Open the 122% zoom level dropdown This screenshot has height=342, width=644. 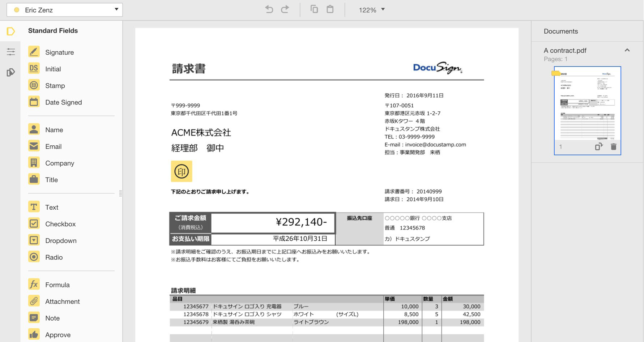(x=371, y=10)
